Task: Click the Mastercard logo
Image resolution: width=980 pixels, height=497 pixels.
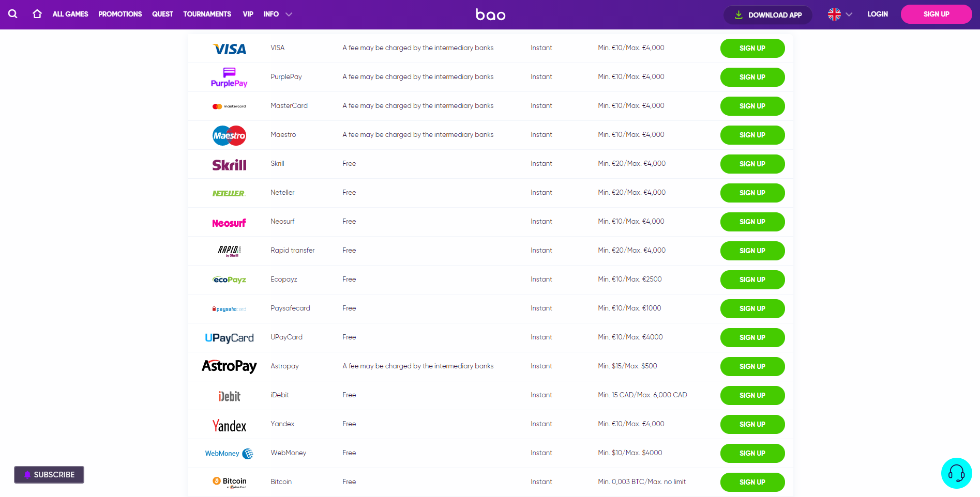Action: click(229, 106)
